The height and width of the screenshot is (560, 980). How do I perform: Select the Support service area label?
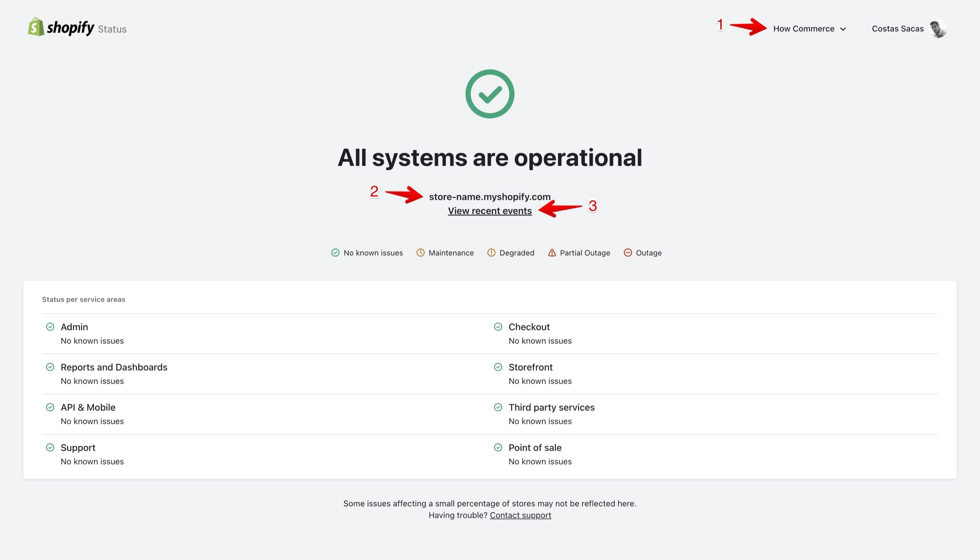coord(78,448)
